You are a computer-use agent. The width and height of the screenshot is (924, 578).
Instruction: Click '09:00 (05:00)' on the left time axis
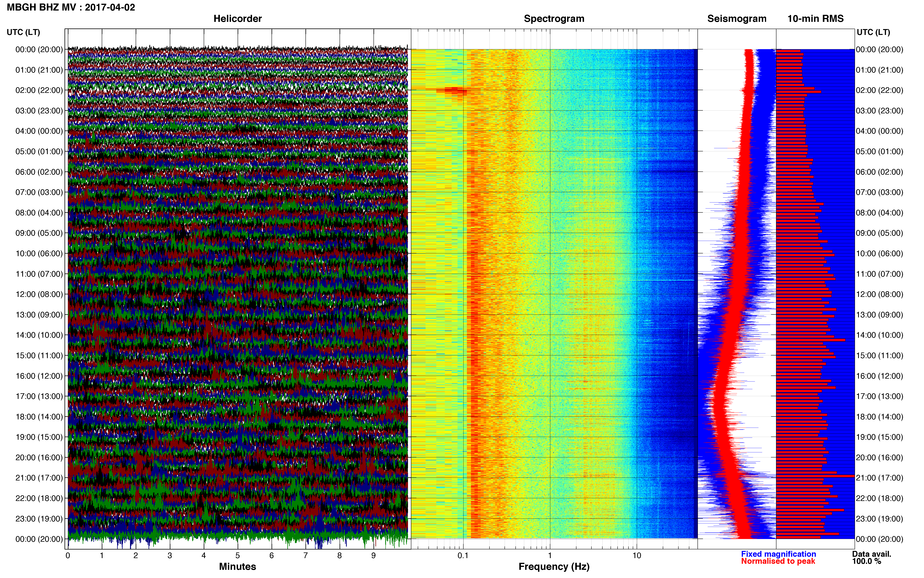(39, 233)
